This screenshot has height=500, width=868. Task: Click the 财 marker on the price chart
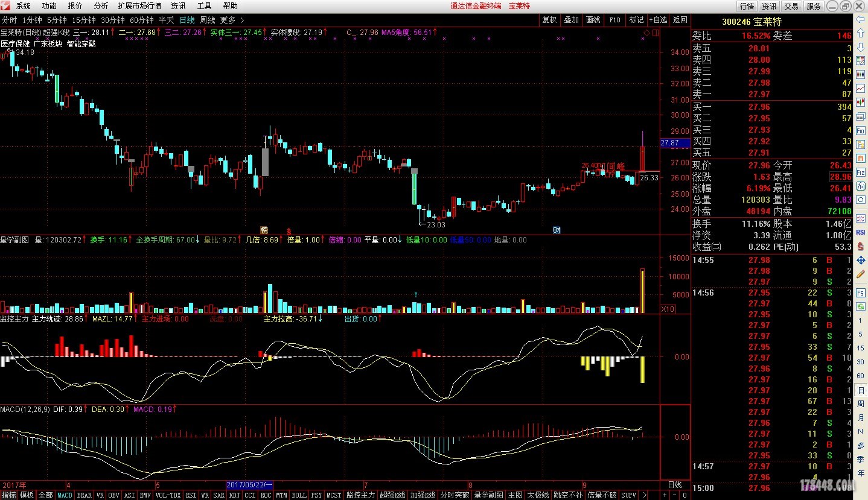[x=556, y=230]
